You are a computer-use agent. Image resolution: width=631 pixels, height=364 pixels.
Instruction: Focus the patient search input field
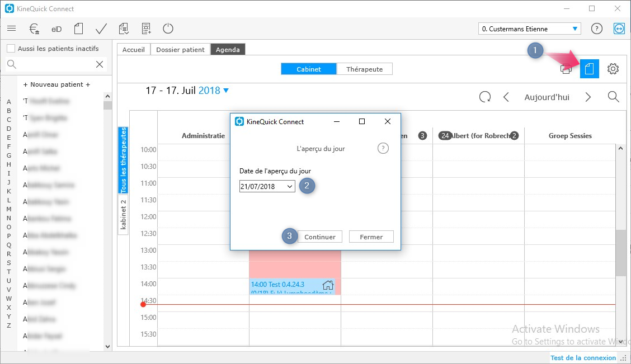[x=56, y=64]
